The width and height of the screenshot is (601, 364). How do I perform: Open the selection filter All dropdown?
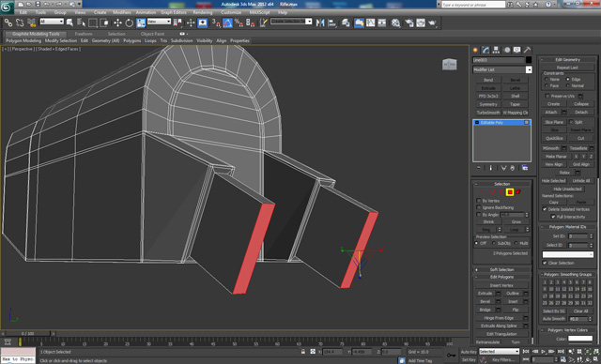pos(52,22)
